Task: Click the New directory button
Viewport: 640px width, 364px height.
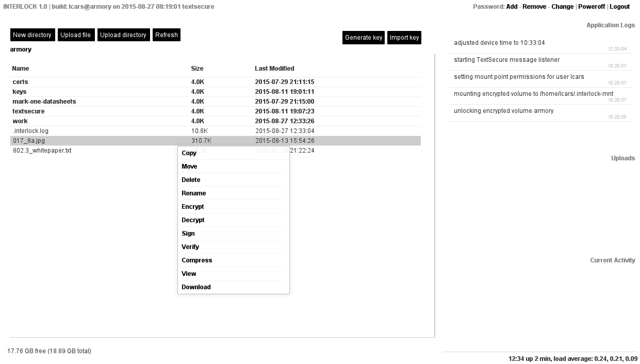Action: click(x=32, y=35)
